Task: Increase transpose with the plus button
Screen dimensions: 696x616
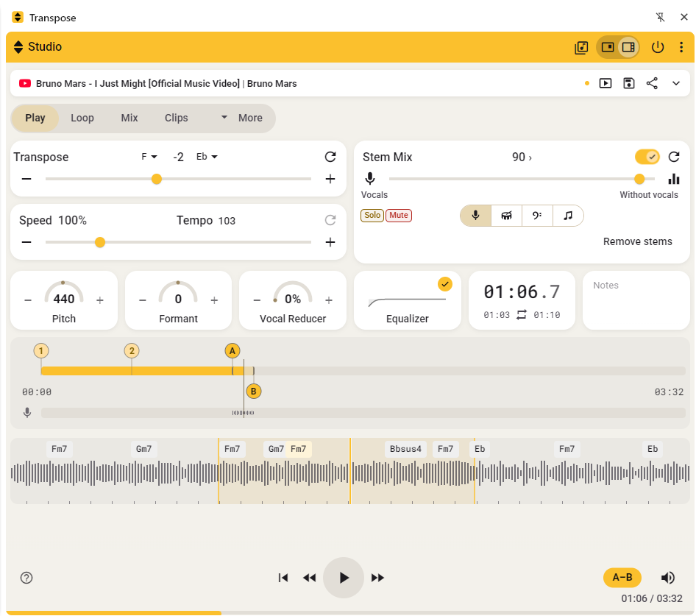Action: tap(330, 179)
